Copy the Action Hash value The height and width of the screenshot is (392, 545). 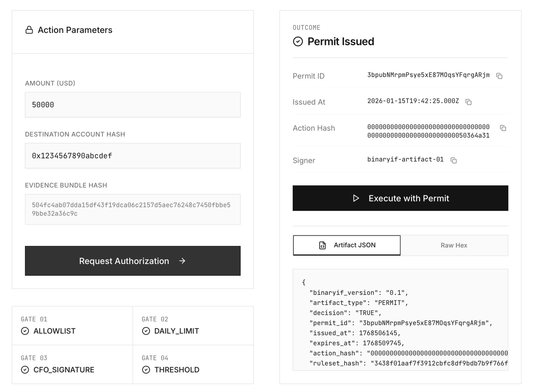tap(503, 128)
